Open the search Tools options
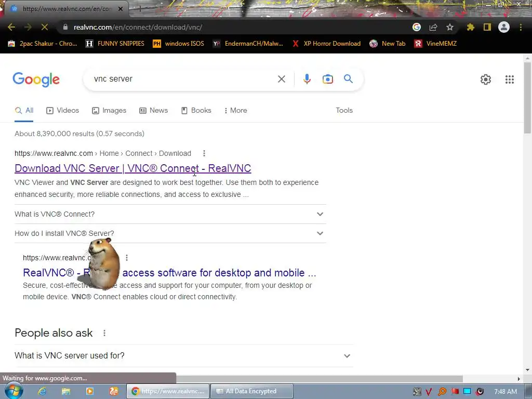 (x=344, y=111)
